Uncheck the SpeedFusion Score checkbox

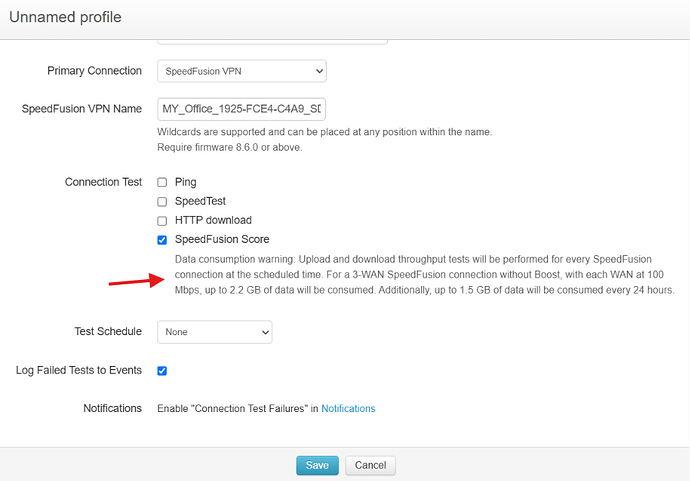pyautogui.click(x=162, y=240)
